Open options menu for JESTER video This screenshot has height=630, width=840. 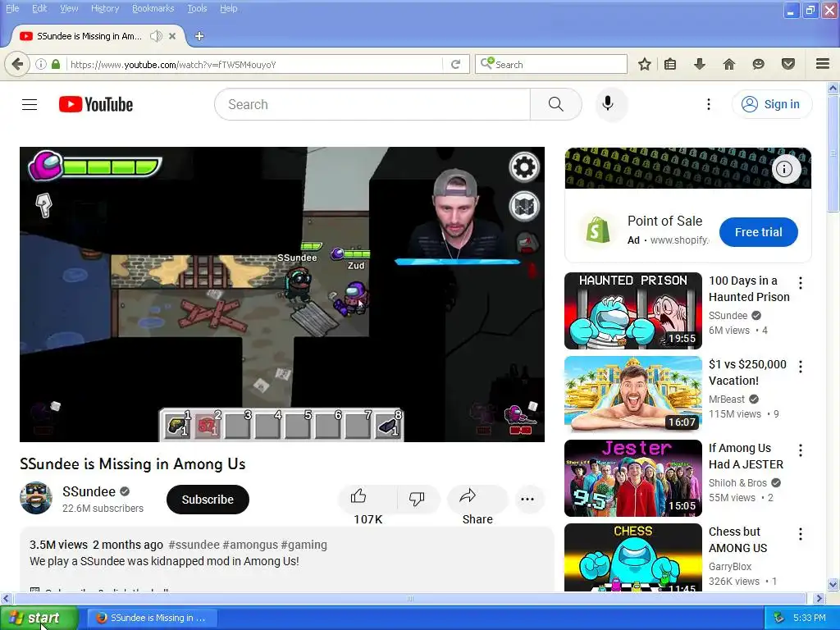click(801, 450)
